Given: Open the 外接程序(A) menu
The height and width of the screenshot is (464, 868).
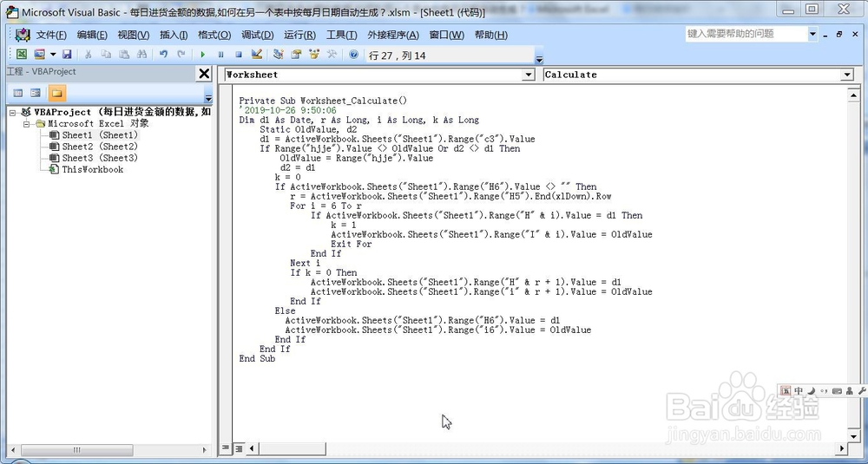Looking at the screenshot, I should click(393, 35).
